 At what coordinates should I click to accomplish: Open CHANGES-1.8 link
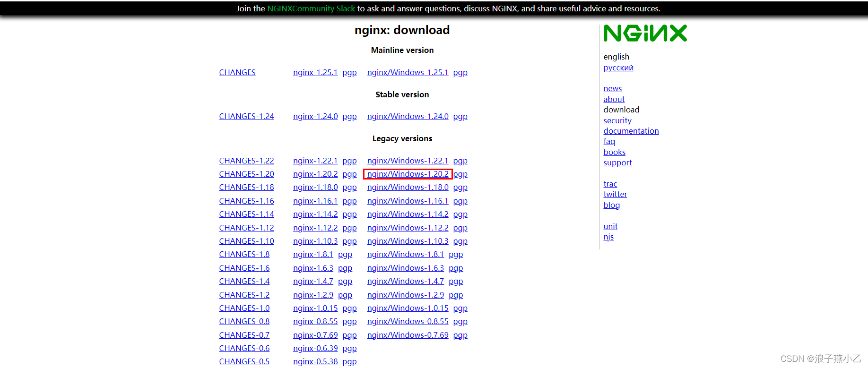(x=244, y=254)
